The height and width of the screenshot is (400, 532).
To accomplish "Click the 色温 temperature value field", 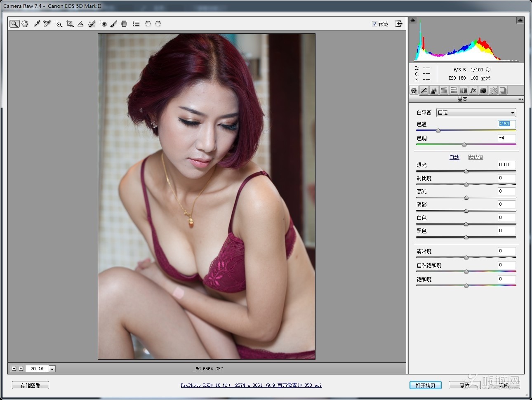I will (506, 124).
